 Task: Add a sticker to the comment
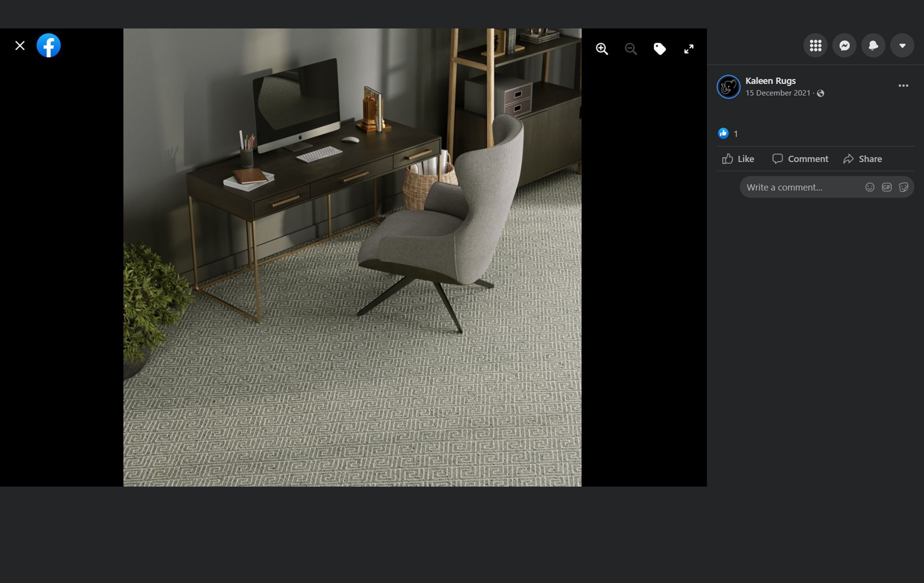tap(903, 187)
